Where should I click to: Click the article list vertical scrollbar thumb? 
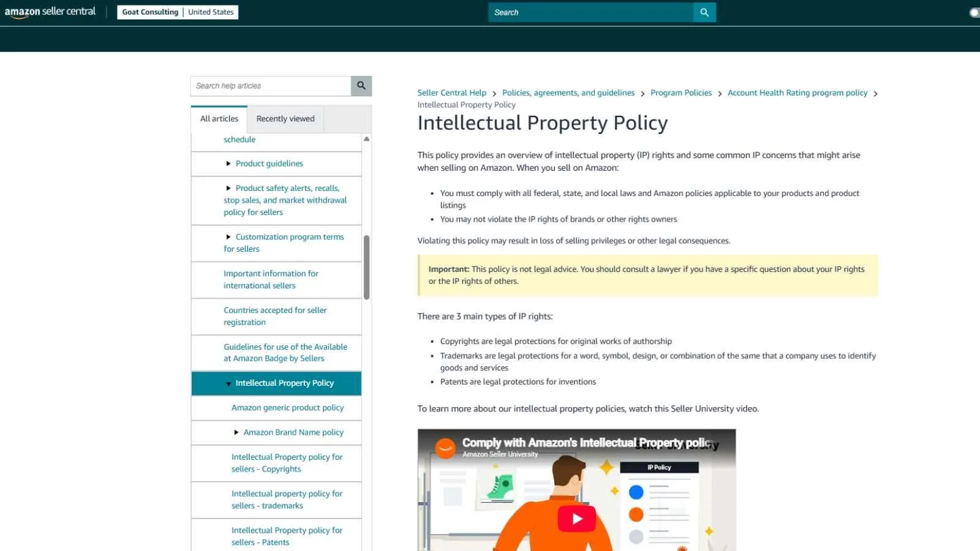pyautogui.click(x=366, y=268)
